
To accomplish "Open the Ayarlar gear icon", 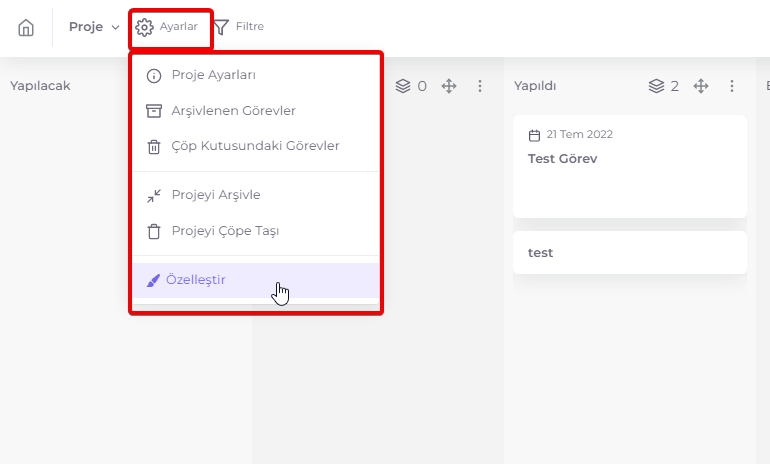I will (144, 27).
